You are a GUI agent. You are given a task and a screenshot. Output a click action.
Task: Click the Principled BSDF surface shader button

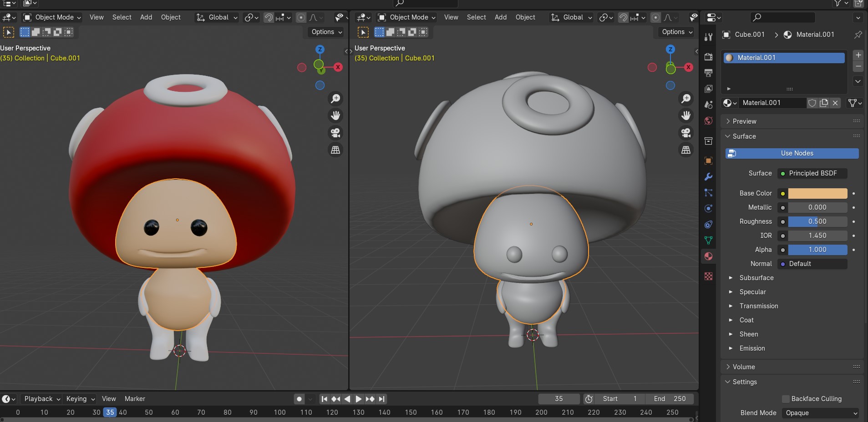pyautogui.click(x=812, y=173)
